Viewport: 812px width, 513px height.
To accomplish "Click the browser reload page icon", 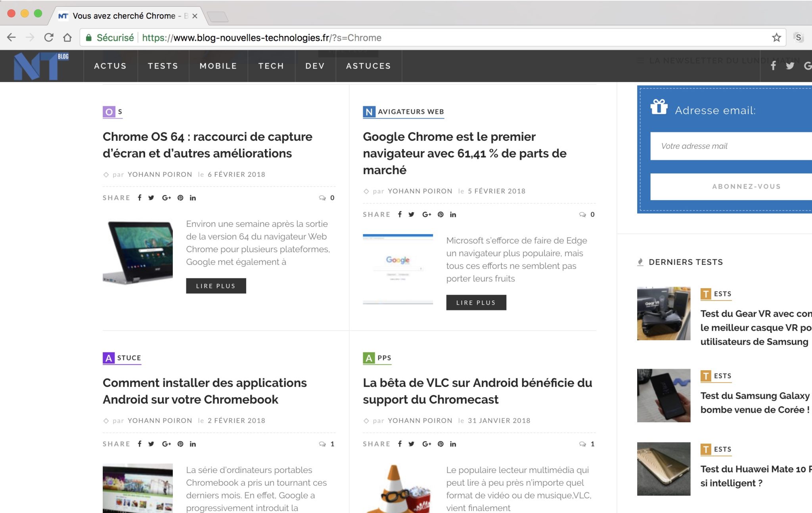I will [49, 38].
